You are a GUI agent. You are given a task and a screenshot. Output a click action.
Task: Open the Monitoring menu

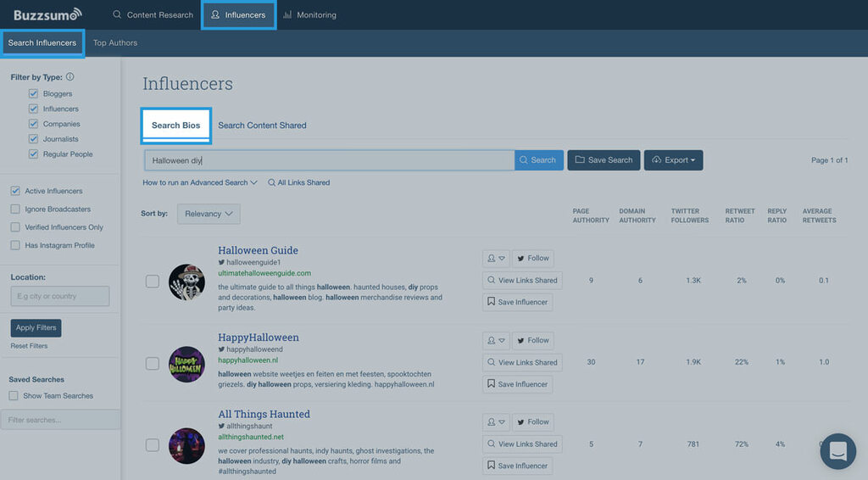point(309,15)
